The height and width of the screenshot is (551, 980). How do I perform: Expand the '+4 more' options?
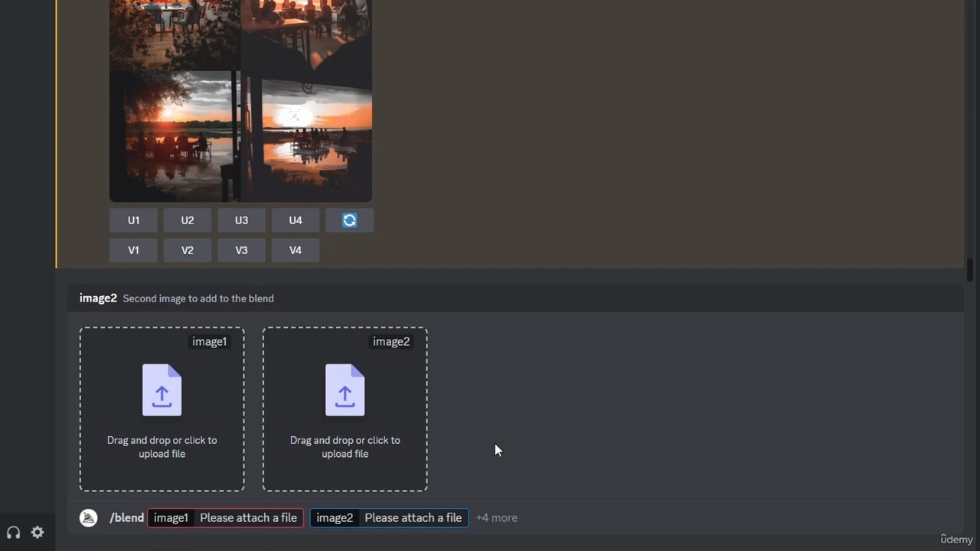click(497, 518)
